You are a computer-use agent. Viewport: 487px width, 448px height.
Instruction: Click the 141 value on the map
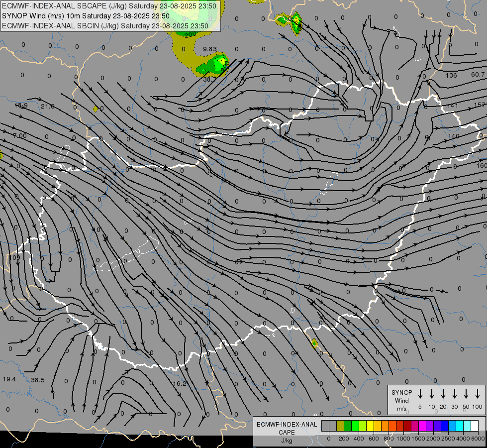click(453, 106)
